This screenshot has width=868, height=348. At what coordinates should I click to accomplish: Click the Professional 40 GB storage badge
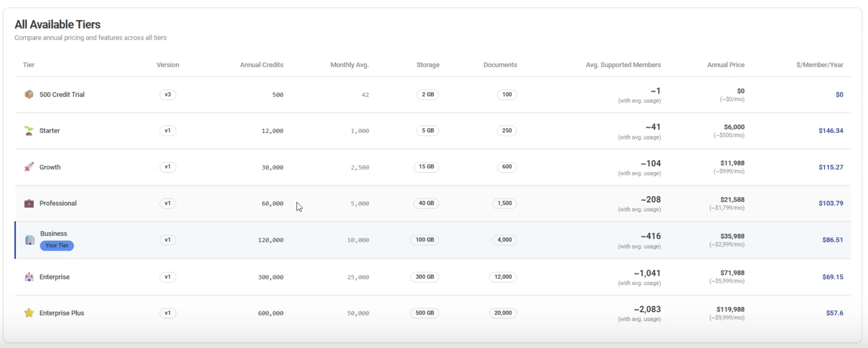[x=426, y=203]
